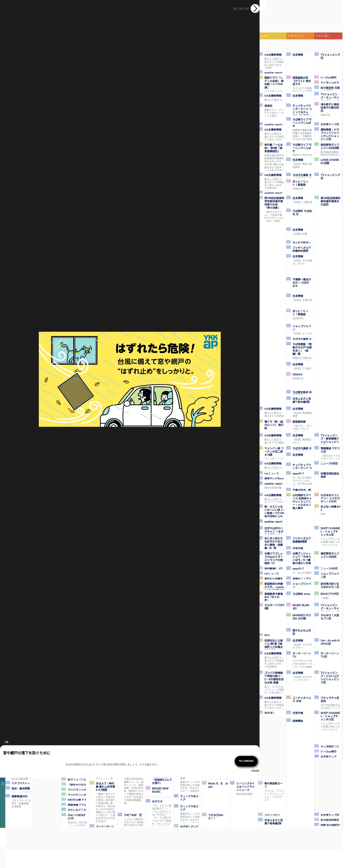The image size is (343, 868).
Task: Open 第108回全国高校野球選手権埼玉大会 listing
Action: coord(330,201)
